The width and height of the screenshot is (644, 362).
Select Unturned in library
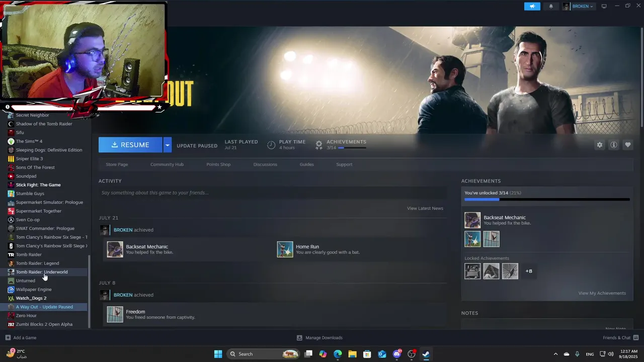coord(26,281)
